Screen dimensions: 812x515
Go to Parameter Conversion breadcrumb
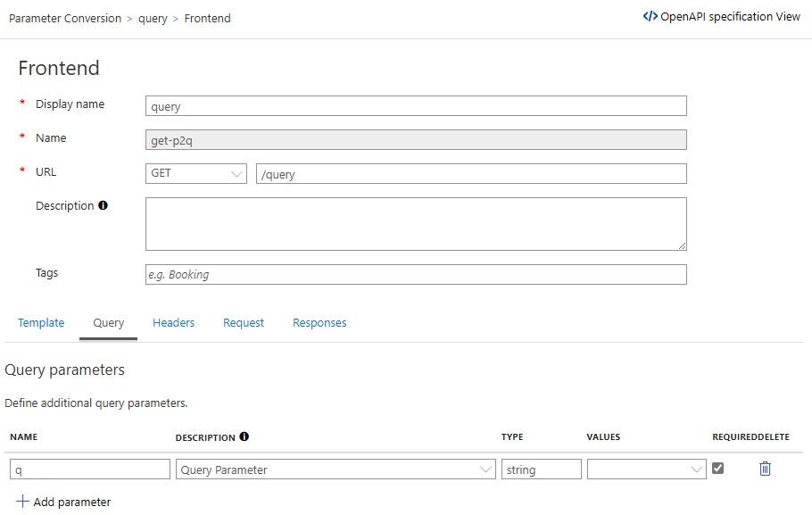click(65, 18)
